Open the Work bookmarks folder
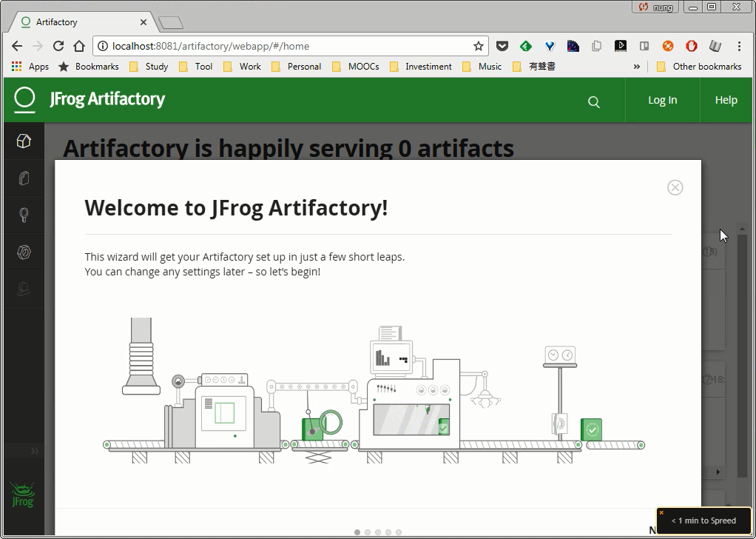Screen dimensions: 756x539 pos(242,66)
